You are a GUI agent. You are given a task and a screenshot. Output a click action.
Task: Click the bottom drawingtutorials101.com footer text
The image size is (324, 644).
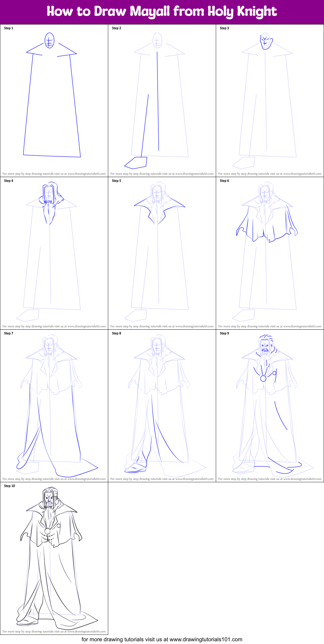click(x=162, y=639)
